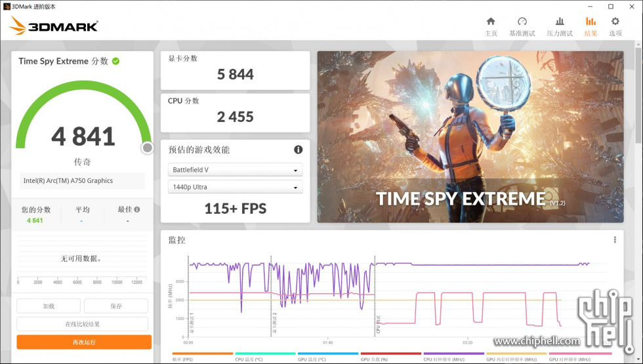643x364 pixels.
Task: Click the Time Spy Extreme banner image
Action: click(470, 137)
